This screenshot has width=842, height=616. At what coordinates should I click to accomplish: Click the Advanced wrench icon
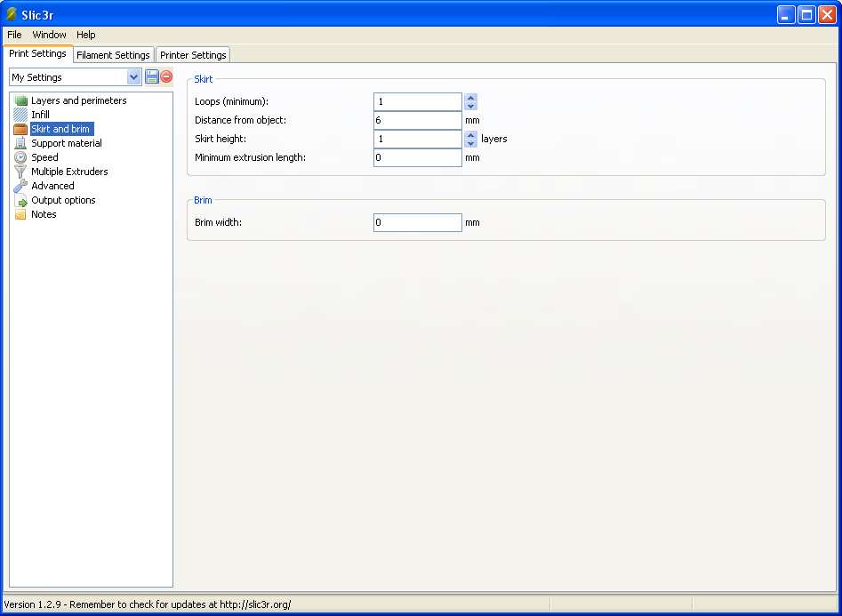click(x=20, y=186)
